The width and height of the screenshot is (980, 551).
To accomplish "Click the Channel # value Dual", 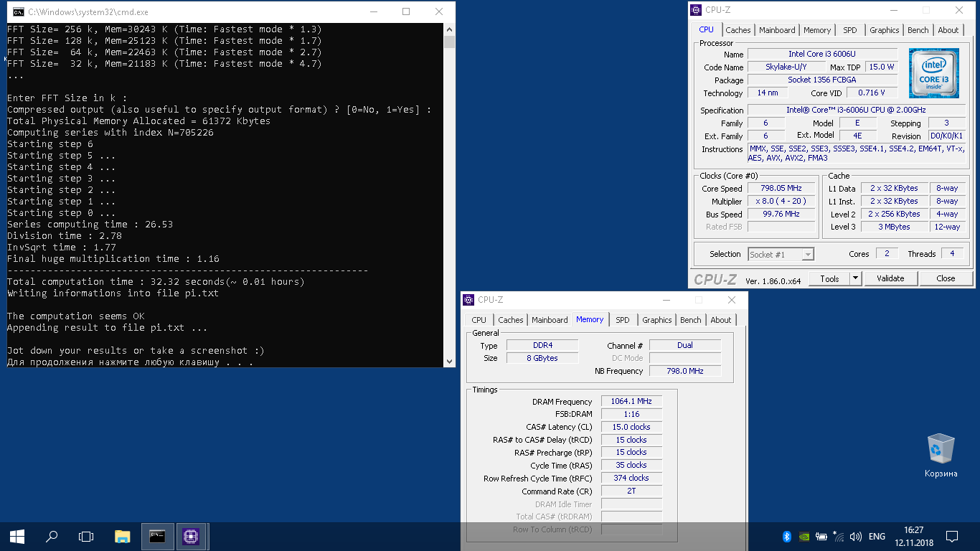I will [685, 345].
